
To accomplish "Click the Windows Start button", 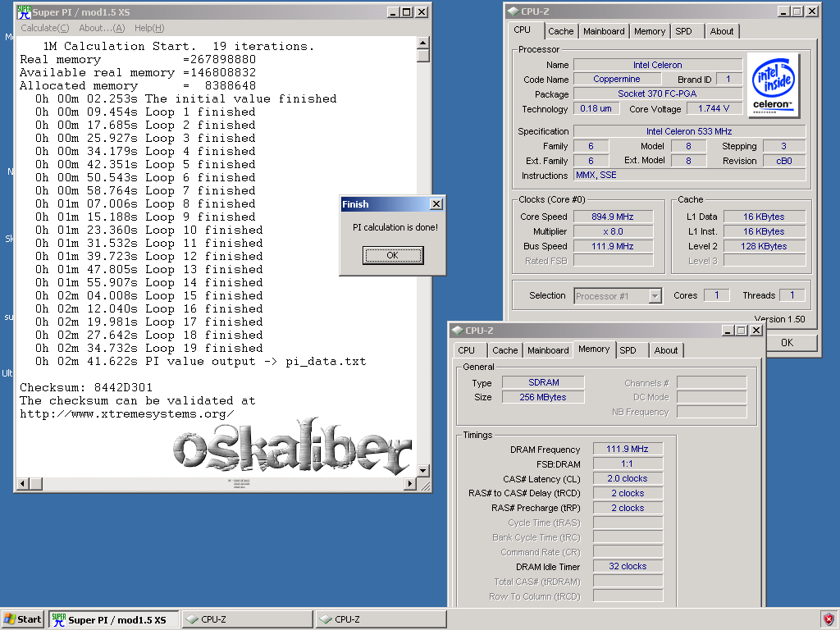I will [22, 619].
